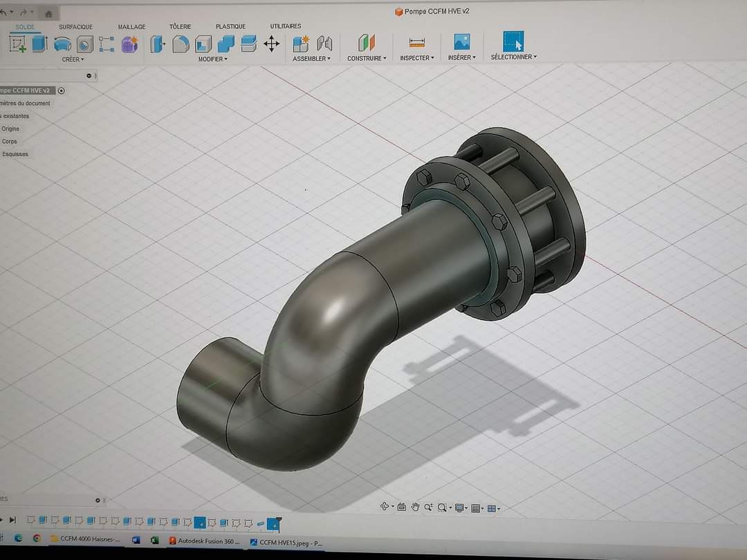Viewport: 747px width, 560px height.
Task: Select the Create Sketch tool
Action: (17, 44)
